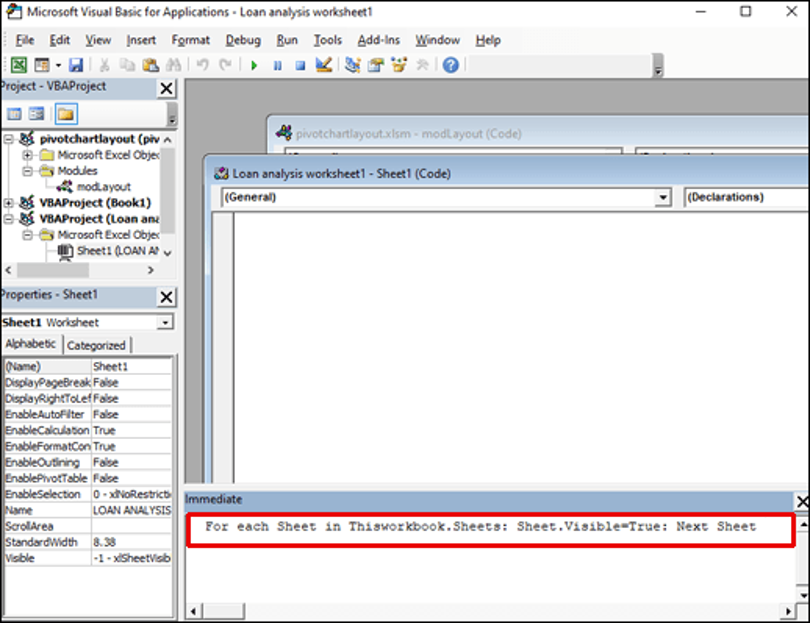Click the project tree scroll-up arrow
The height and width of the screenshot is (623, 810).
pos(167,139)
